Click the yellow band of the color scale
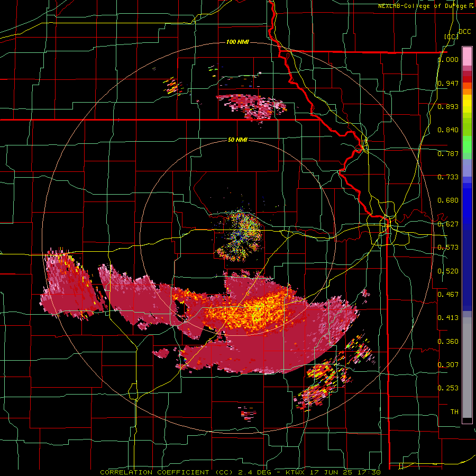Screen dimensions: 476x476 467,104
